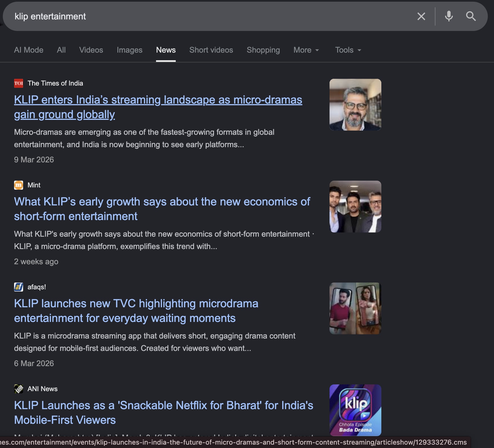Switch to All results tab
Viewport: 494px width, 448px height.
(x=61, y=50)
